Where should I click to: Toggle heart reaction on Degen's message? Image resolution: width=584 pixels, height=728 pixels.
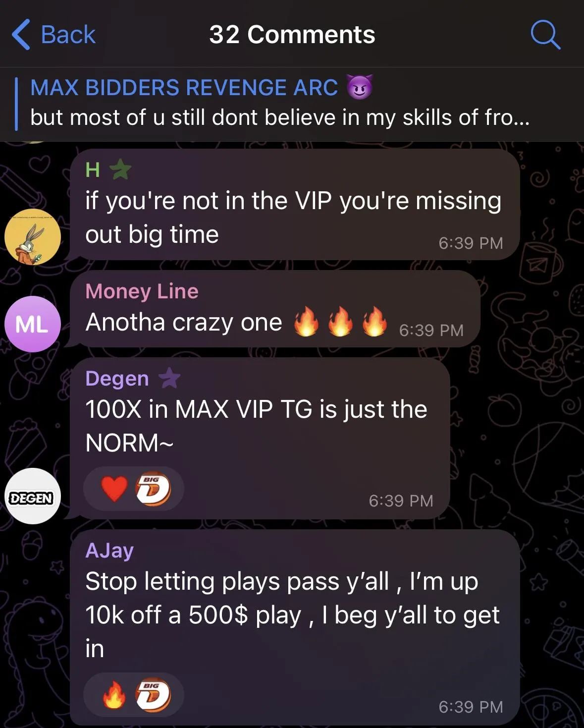point(114,489)
